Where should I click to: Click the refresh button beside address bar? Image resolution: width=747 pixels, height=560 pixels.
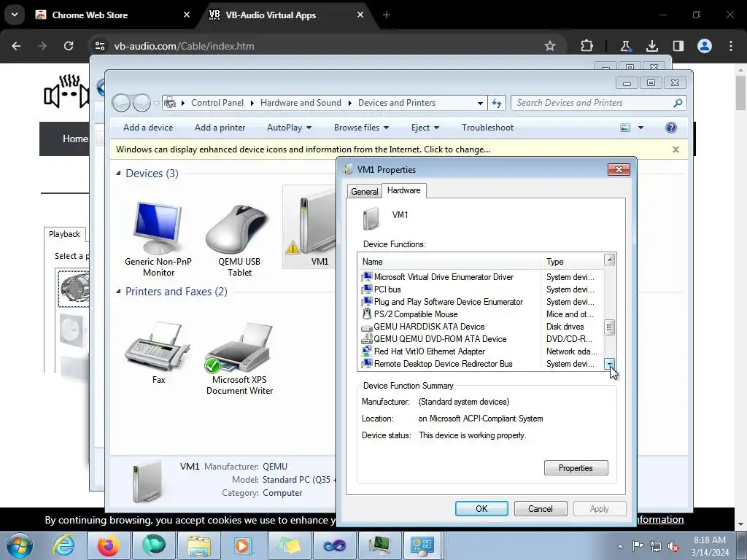(x=496, y=103)
